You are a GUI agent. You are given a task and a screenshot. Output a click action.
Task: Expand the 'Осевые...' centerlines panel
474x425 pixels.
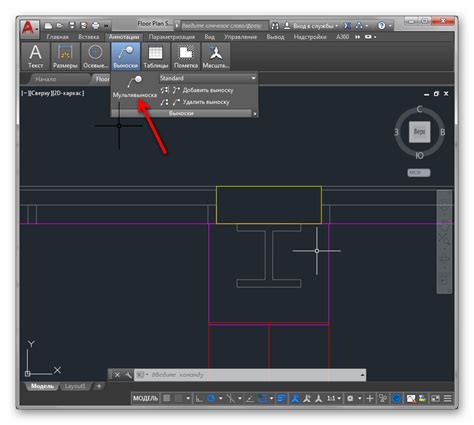click(95, 56)
